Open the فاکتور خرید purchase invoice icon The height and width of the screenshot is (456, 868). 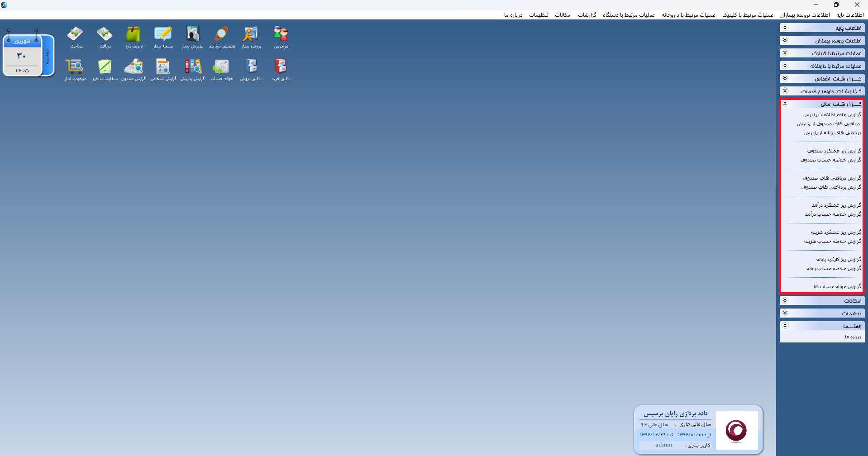(281, 69)
